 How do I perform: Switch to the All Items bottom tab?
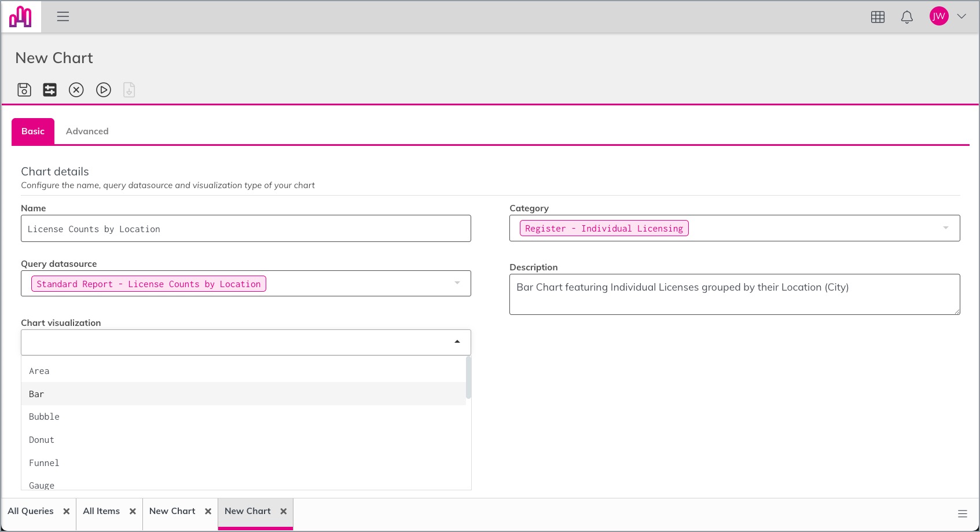(x=101, y=511)
